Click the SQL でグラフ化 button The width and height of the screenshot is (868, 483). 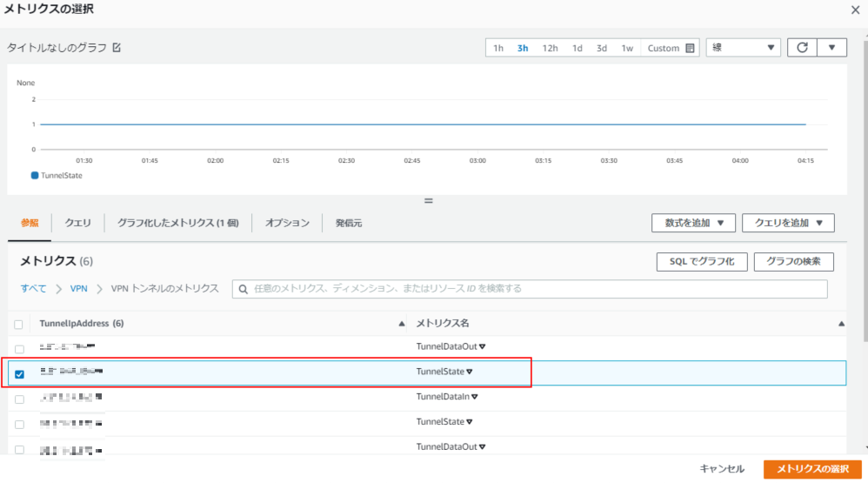[x=701, y=262]
